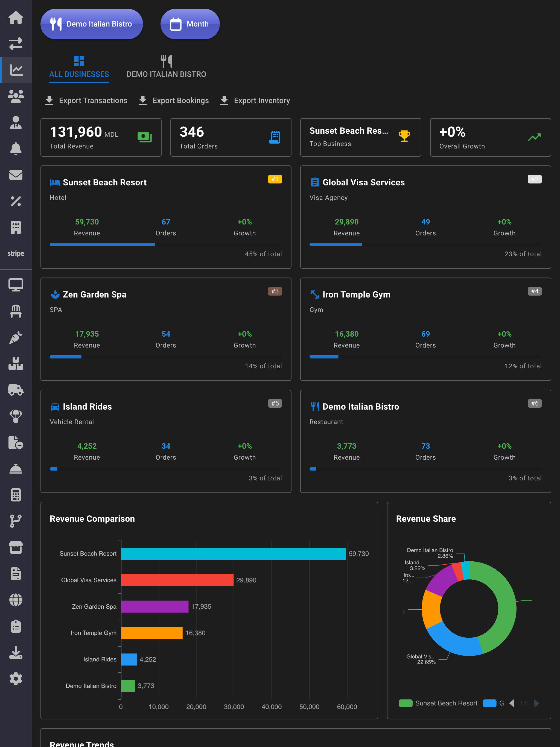Viewport: 560px width, 747px height.
Task: Click the Zen Garden Spa 14% progress bar
Action: pyautogui.click(x=166, y=357)
